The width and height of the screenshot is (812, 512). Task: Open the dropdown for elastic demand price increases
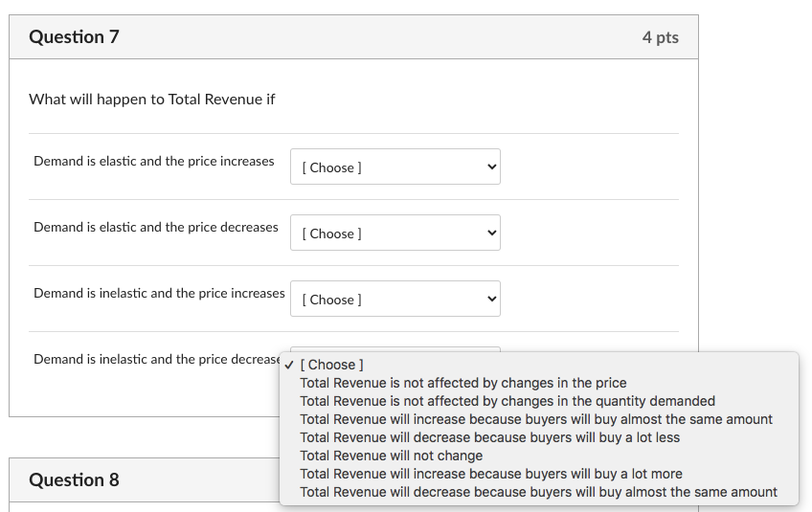[x=395, y=167]
